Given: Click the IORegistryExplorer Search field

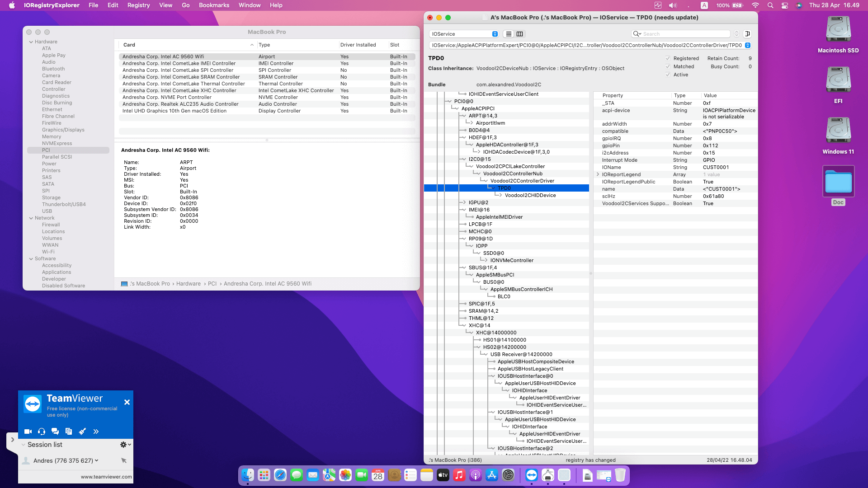Looking at the screenshot, I should point(681,34).
